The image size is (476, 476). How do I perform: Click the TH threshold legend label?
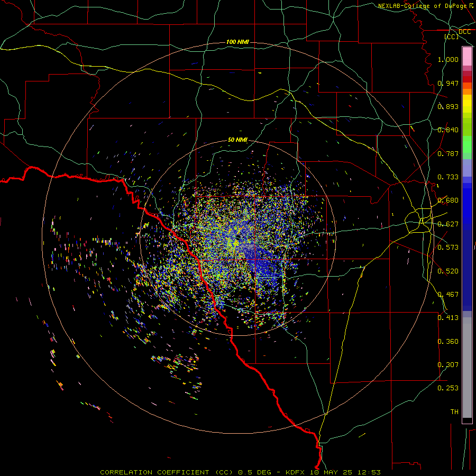pyautogui.click(x=454, y=412)
